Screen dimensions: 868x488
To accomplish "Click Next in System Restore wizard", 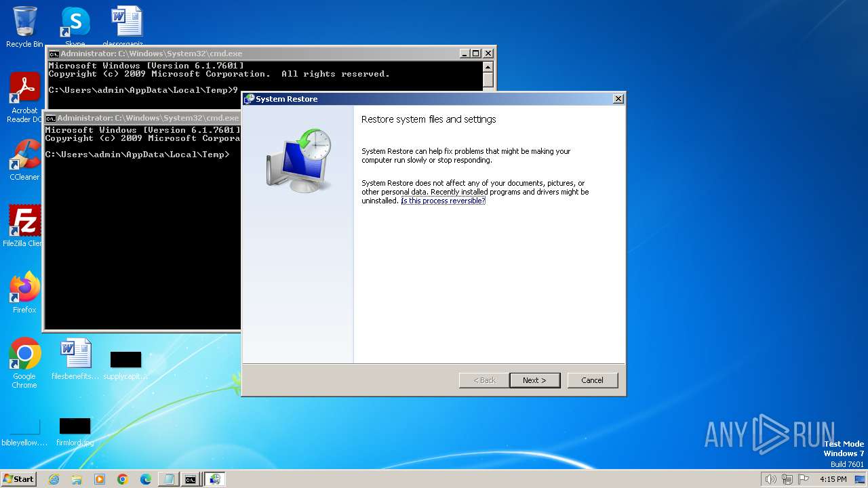I will tap(534, 380).
